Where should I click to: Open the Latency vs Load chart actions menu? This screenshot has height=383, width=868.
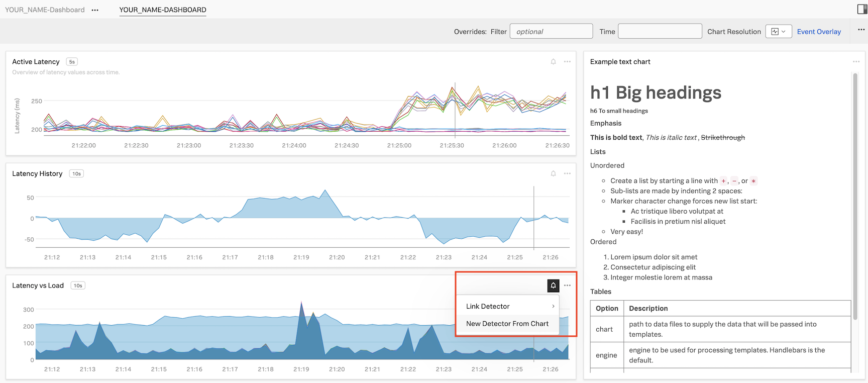(x=567, y=285)
